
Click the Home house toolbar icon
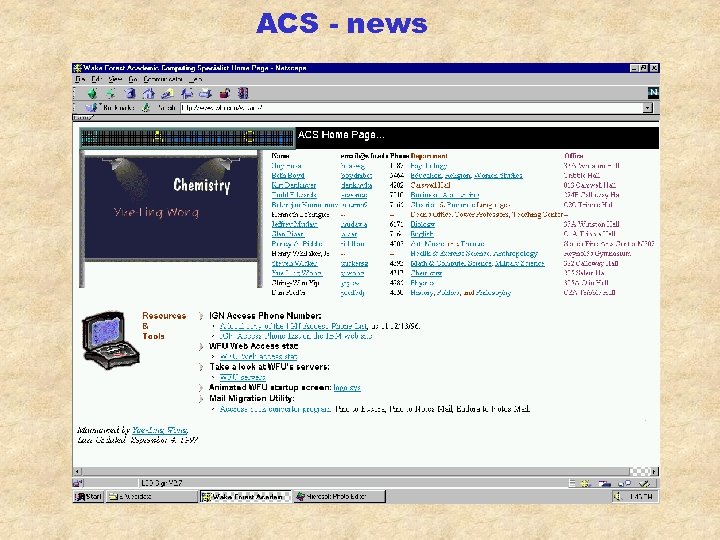[148, 94]
